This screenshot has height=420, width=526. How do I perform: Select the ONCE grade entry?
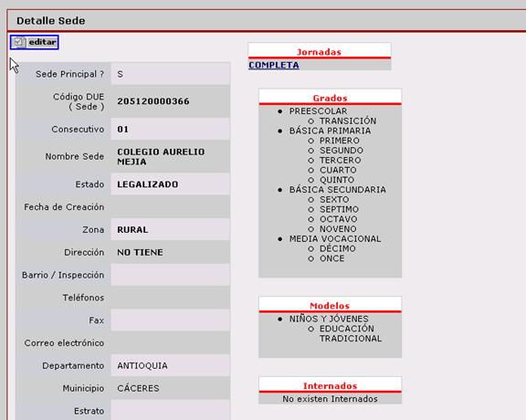click(331, 258)
